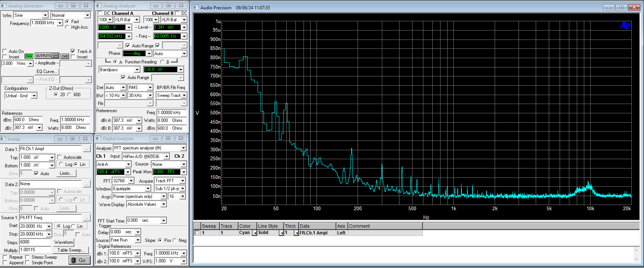Click the Channel B level 1.341 mV reading
Screen dimensions: 644x268
click(x=167, y=27)
